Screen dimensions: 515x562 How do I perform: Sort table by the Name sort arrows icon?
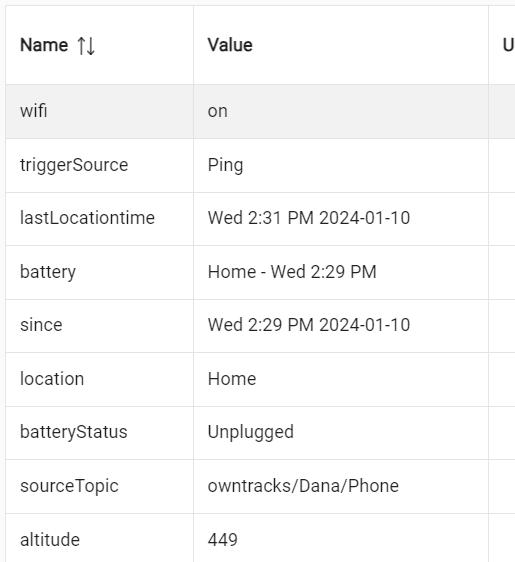(x=86, y=46)
